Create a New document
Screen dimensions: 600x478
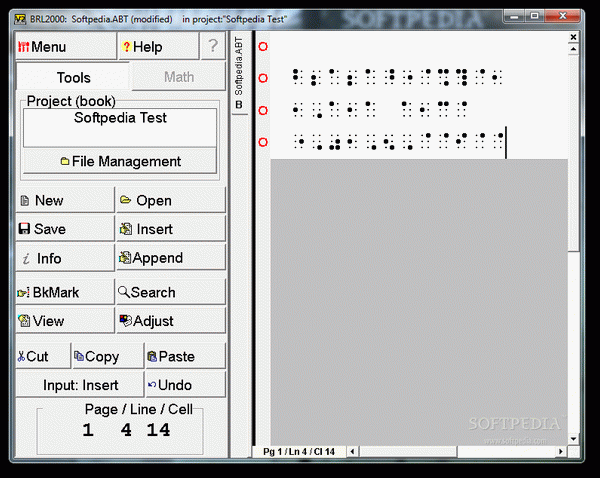coord(65,200)
